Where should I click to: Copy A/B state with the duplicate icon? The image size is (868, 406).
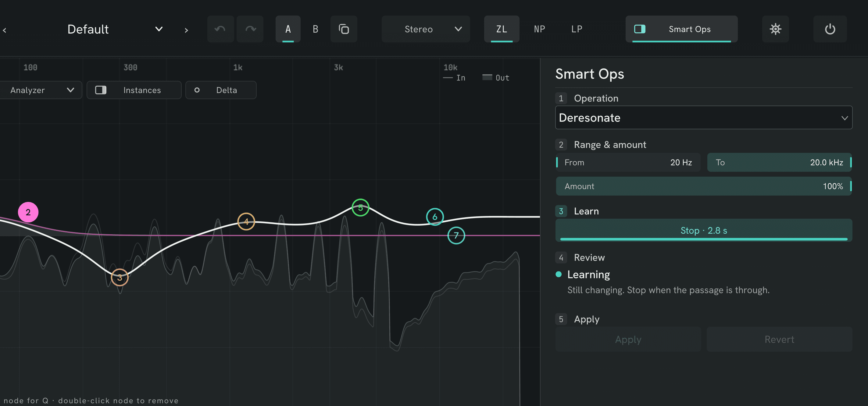(x=344, y=29)
